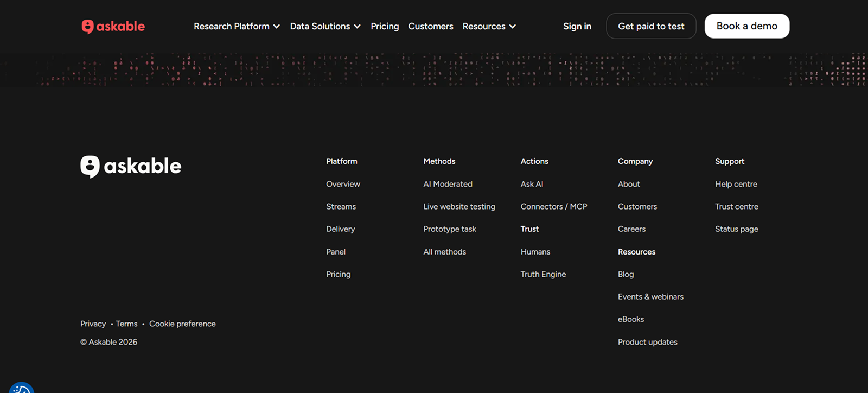Click the Platform column heading
868x393 pixels.
tap(341, 161)
